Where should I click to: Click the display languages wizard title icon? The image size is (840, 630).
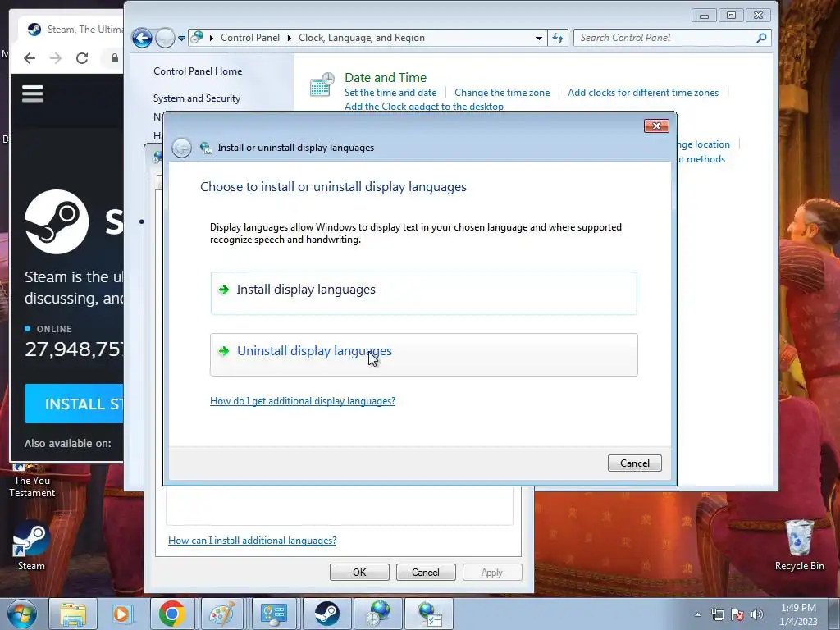tap(206, 148)
